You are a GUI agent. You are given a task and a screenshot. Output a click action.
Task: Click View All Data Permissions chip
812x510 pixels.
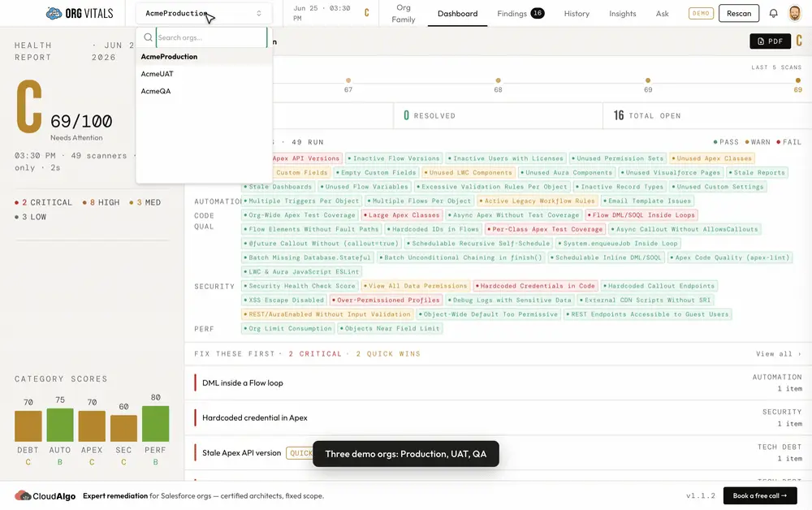[x=417, y=286]
